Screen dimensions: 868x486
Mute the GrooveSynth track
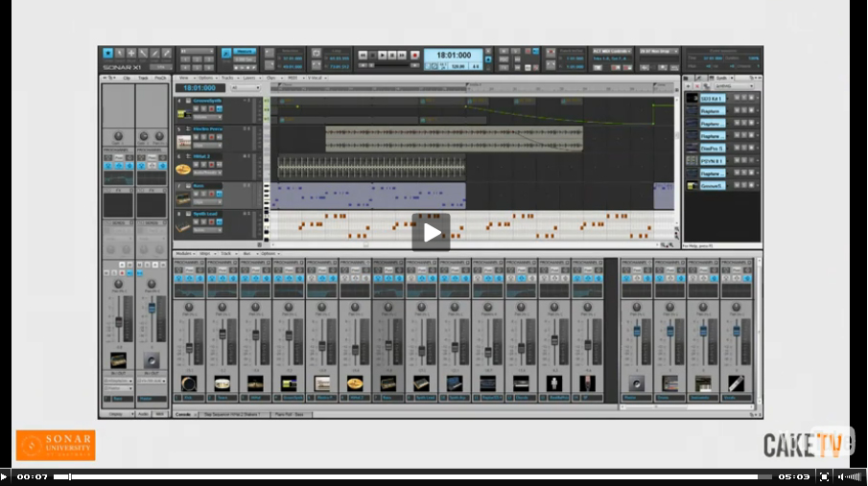(196, 109)
